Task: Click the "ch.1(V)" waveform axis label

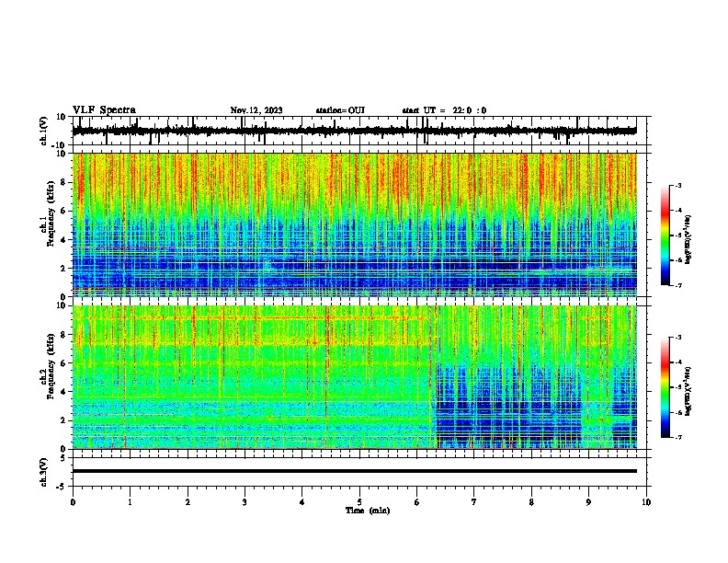Action: pyautogui.click(x=44, y=131)
